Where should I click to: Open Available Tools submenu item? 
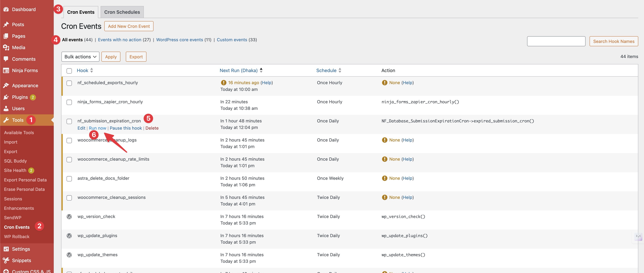[x=19, y=132]
